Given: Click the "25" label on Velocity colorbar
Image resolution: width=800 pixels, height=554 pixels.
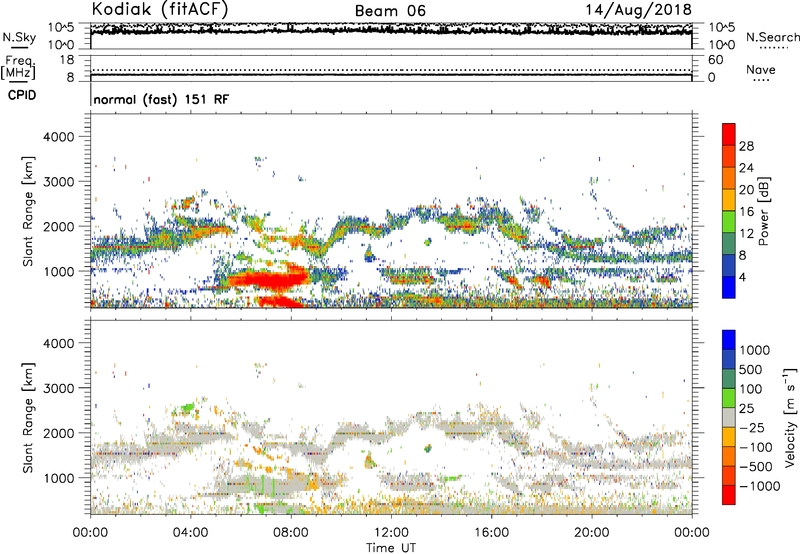Looking at the screenshot, I should click(746, 408).
